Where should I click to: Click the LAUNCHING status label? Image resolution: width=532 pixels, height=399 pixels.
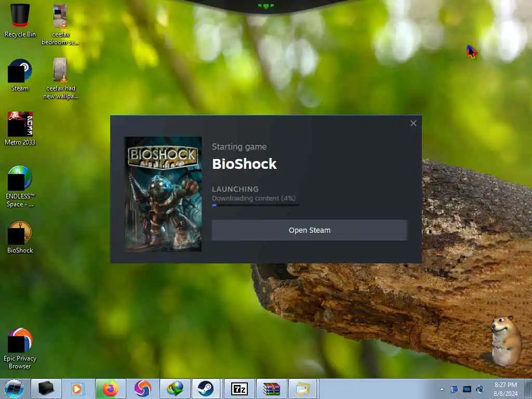coord(235,189)
